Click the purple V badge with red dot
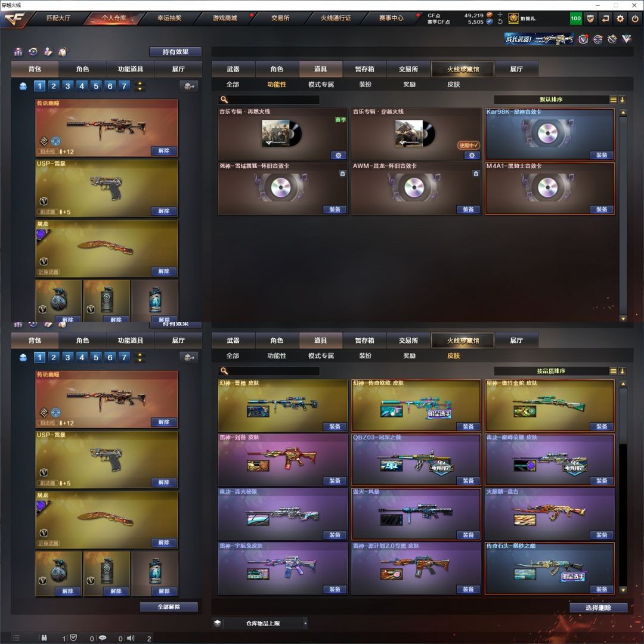644x644 pixels. coord(583,39)
